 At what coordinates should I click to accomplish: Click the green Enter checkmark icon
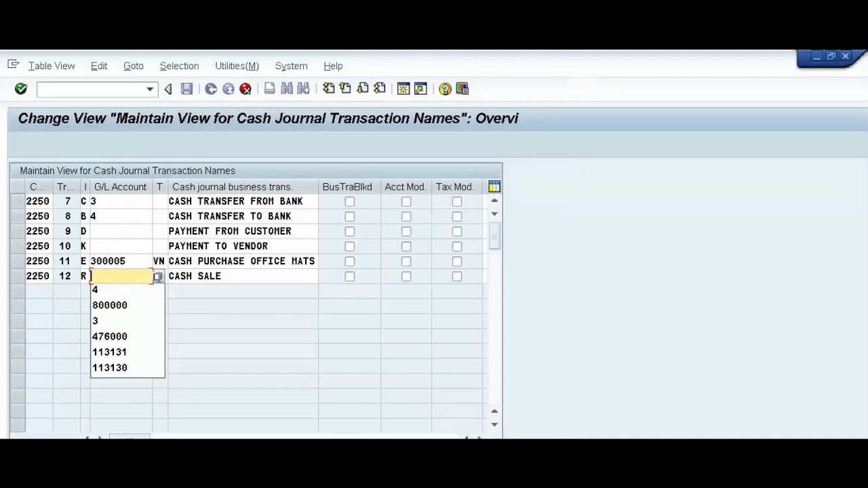pyautogui.click(x=20, y=89)
